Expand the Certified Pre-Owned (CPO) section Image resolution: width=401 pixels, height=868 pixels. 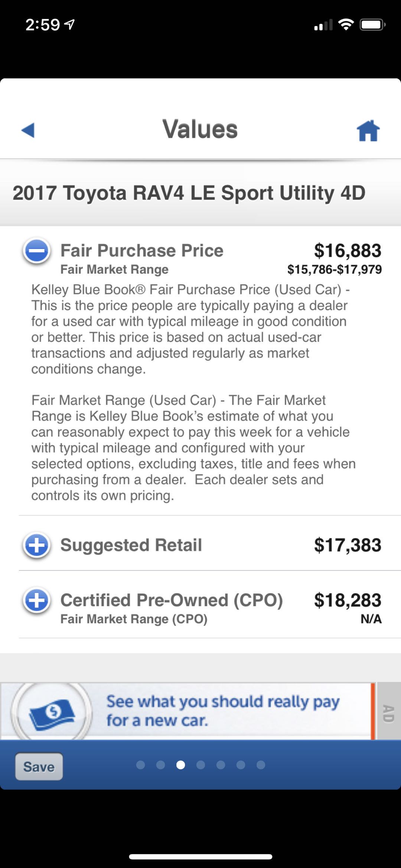tap(36, 600)
